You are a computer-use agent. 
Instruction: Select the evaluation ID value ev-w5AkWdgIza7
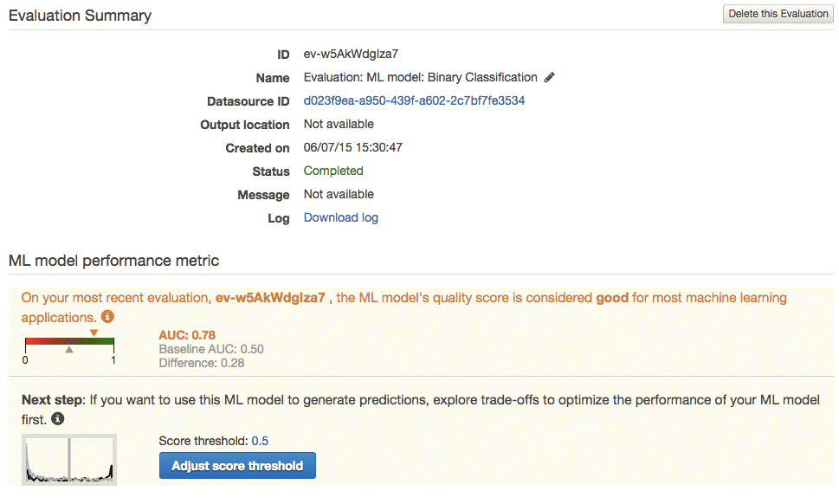351,54
